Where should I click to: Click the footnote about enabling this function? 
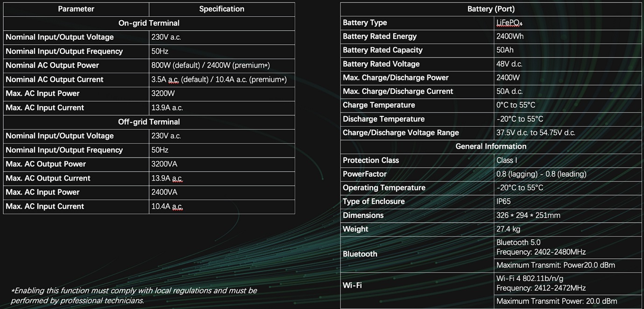pyautogui.click(x=134, y=295)
